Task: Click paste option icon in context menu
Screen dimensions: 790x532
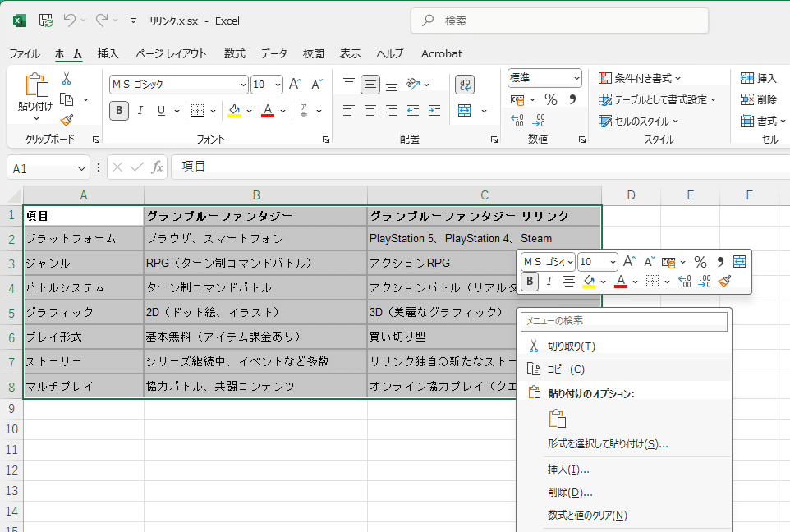Action: point(558,419)
